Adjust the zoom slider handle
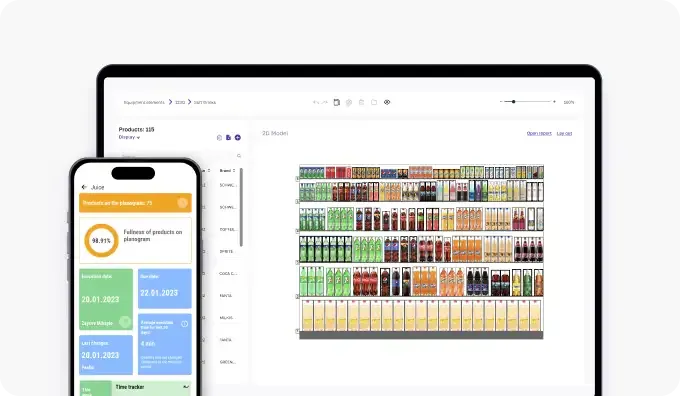This screenshot has height=396, width=680. click(513, 101)
